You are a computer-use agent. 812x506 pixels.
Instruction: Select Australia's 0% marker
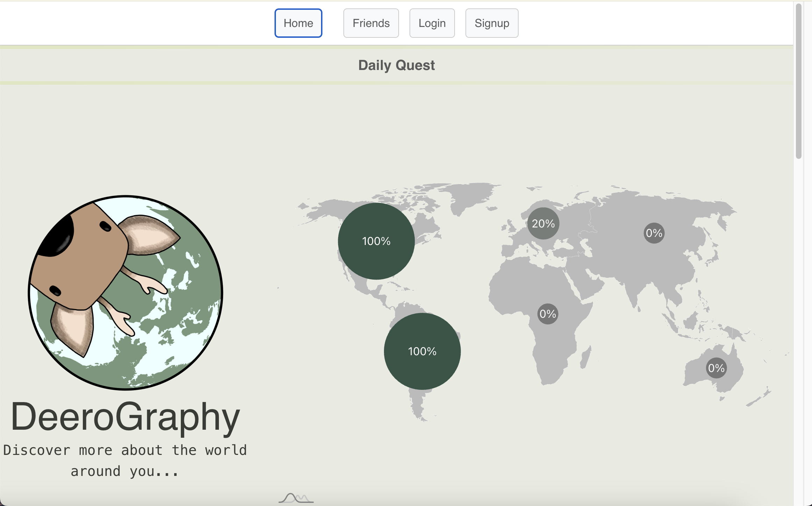point(716,368)
